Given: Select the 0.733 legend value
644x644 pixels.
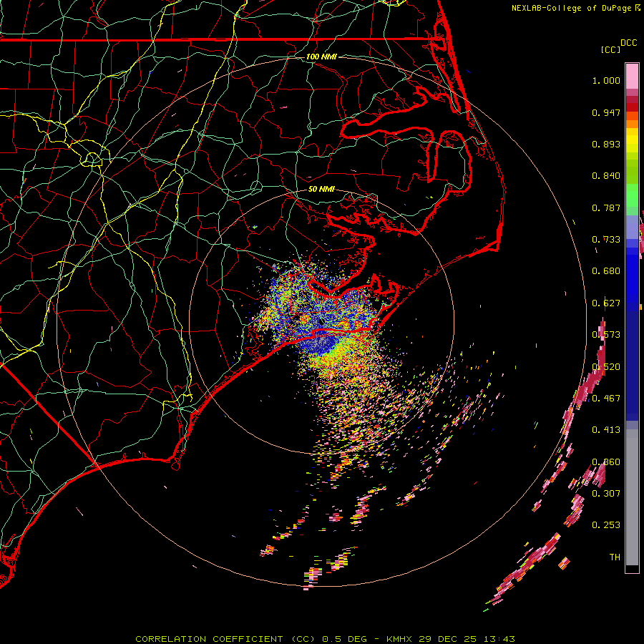Looking at the screenshot, I should click(x=606, y=240).
